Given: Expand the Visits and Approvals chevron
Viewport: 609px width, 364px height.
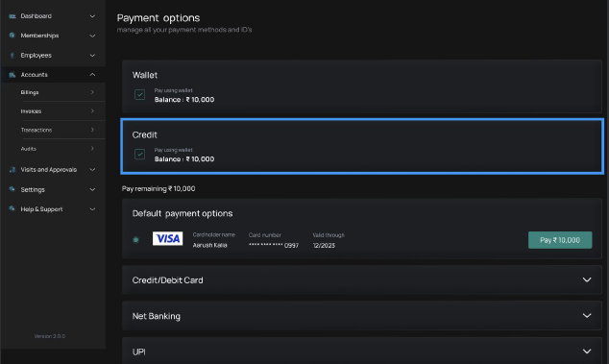Looking at the screenshot, I should point(92,169).
